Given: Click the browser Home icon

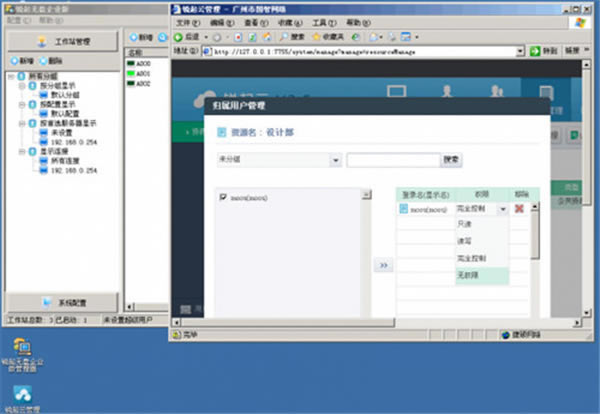Looking at the screenshot, I should (267, 37).
